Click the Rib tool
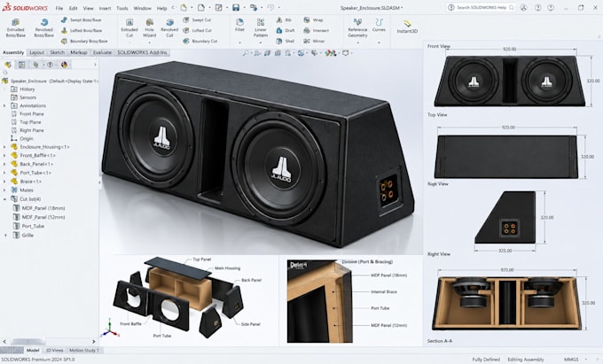The height and width of the screenshot is (364, 603). (284, 19)
